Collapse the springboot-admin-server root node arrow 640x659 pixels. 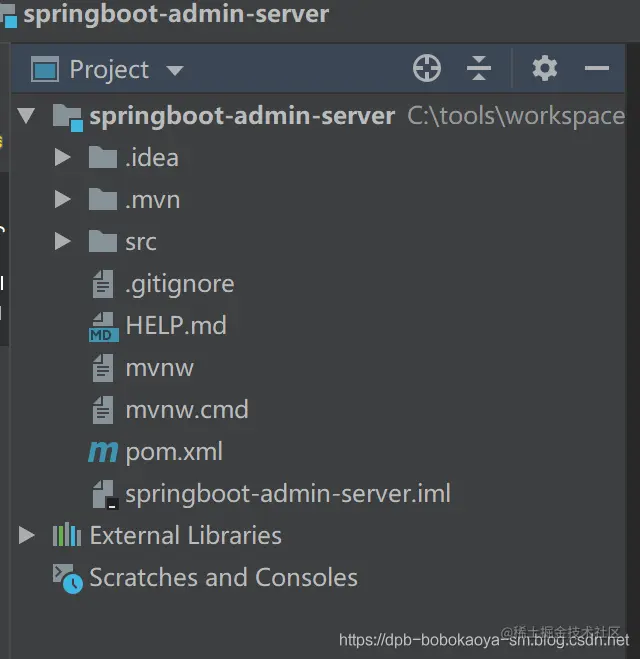point(26,116)
